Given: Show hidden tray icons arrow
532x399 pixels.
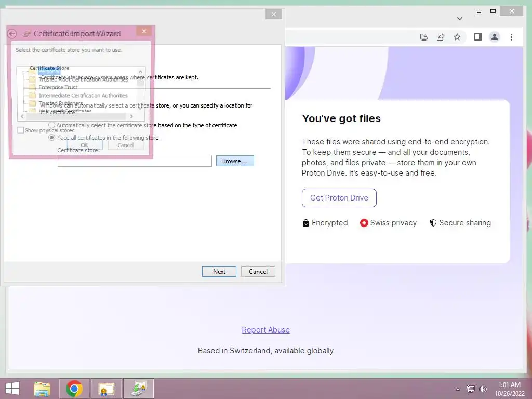Looking at the screenshot, I should [x=458, y=389].
